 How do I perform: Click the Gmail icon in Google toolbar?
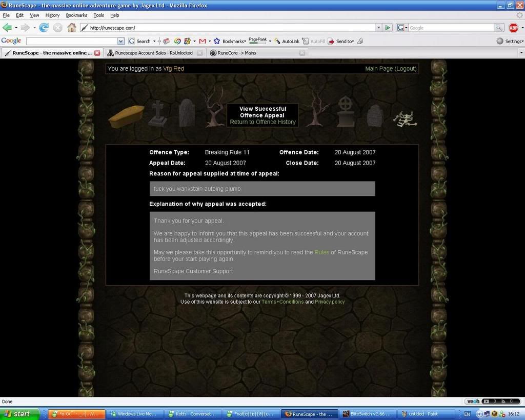click(x=203, y=41)
